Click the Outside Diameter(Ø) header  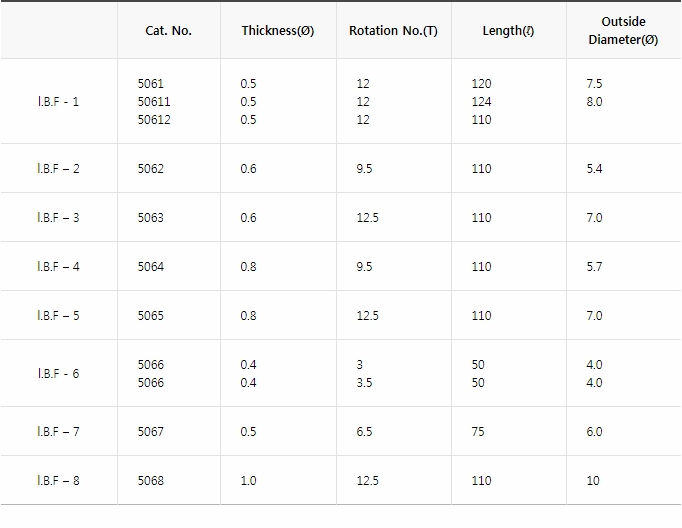coord(623,30)
